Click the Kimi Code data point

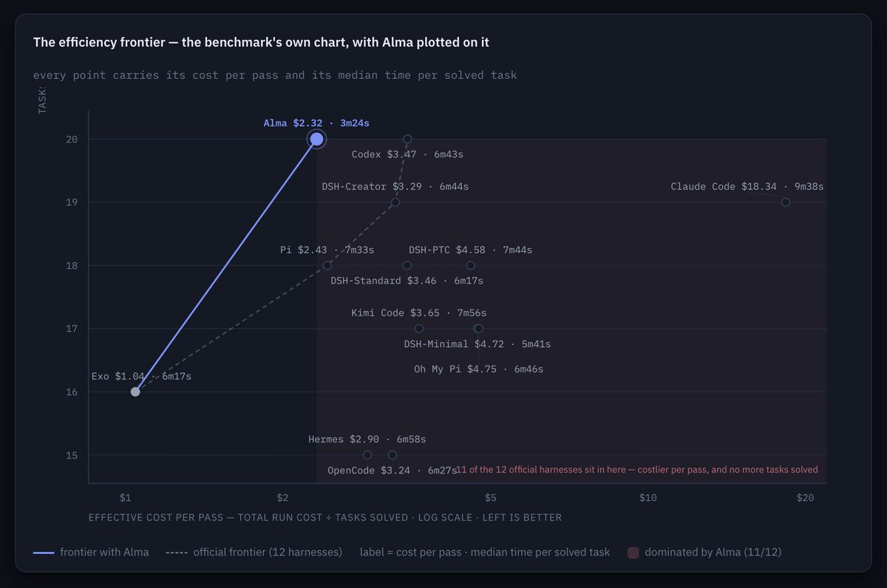click(x=419, y=329)
